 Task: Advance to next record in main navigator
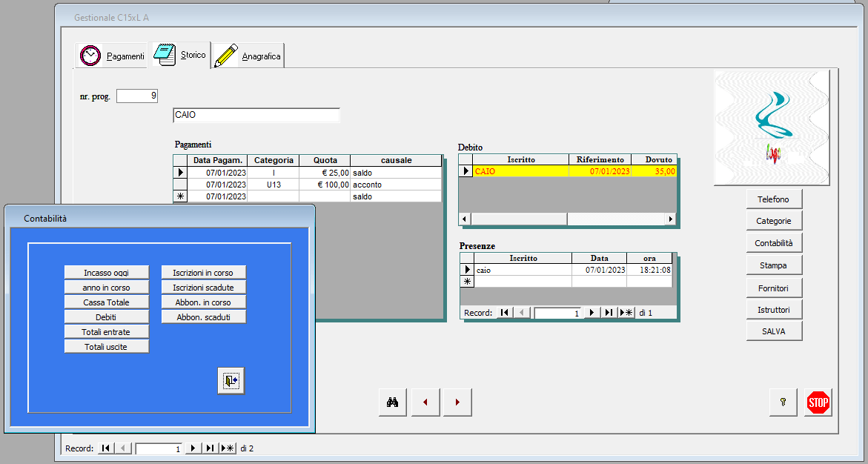[193, 448]
